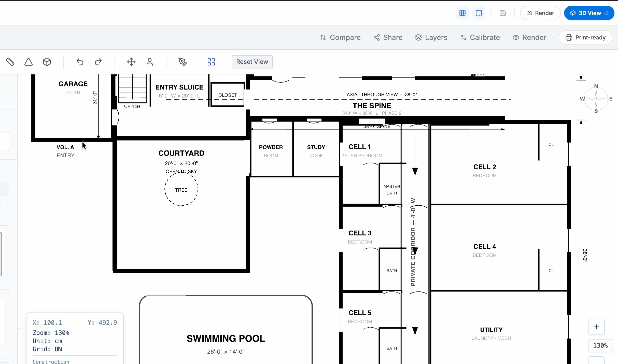
Task: Open the four-squares grid layout icon
Action: coord(211,62)
